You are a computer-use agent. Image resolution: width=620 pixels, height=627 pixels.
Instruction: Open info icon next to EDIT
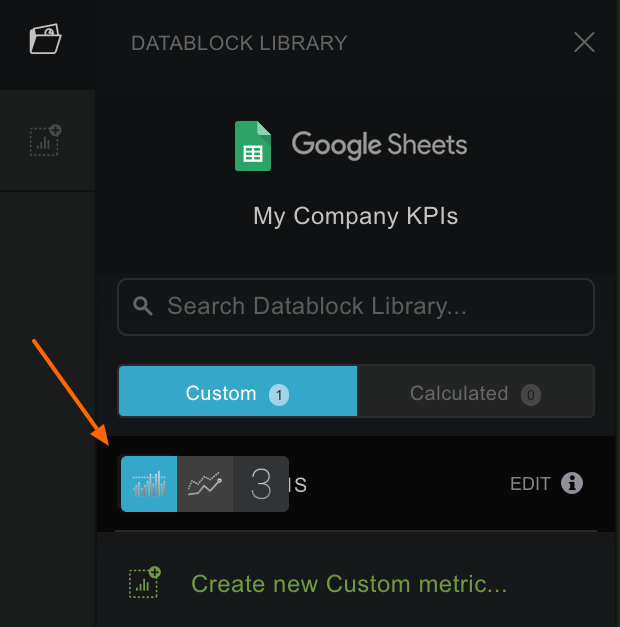pyautogui.click(x=572, y=483)
